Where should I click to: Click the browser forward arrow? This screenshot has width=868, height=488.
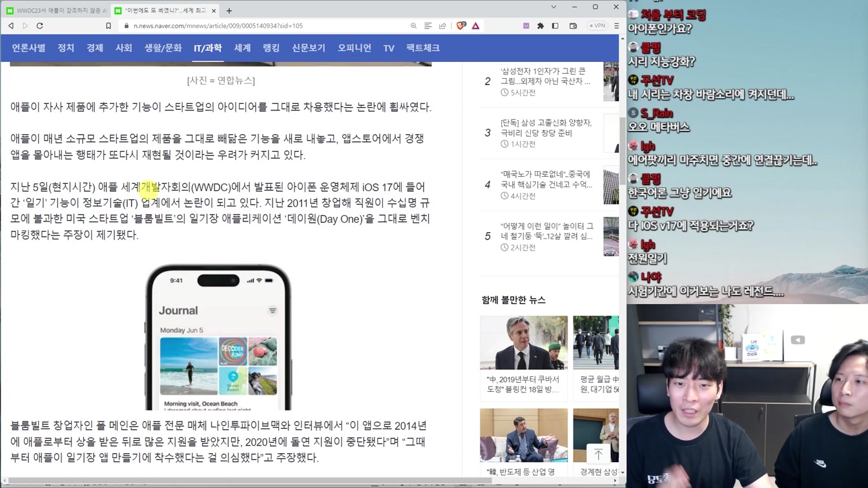(x=25, y=26)
